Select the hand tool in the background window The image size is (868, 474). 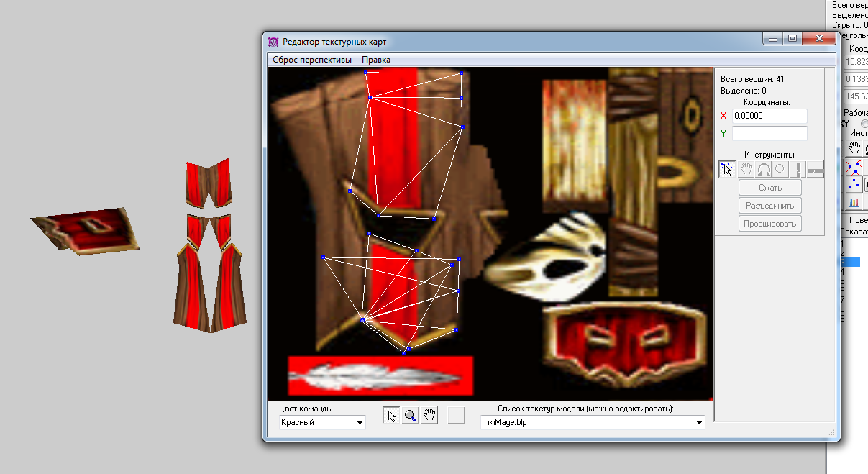[x=854, y=148]
